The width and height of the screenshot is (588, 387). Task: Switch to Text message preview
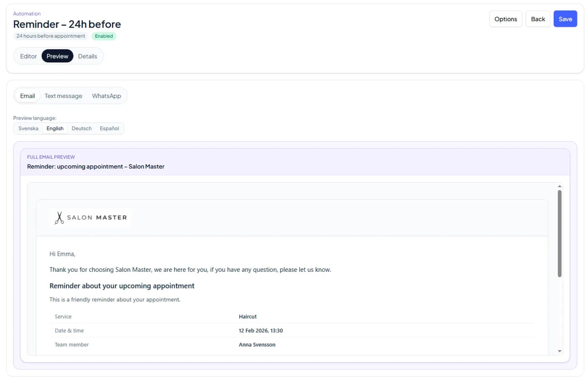tap(63, 96)
